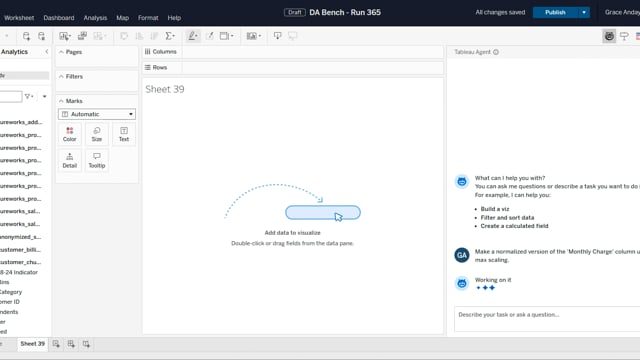Screen dimensions: 640x360
Task: Open the Analysis menu
Action: click(95, 18)
